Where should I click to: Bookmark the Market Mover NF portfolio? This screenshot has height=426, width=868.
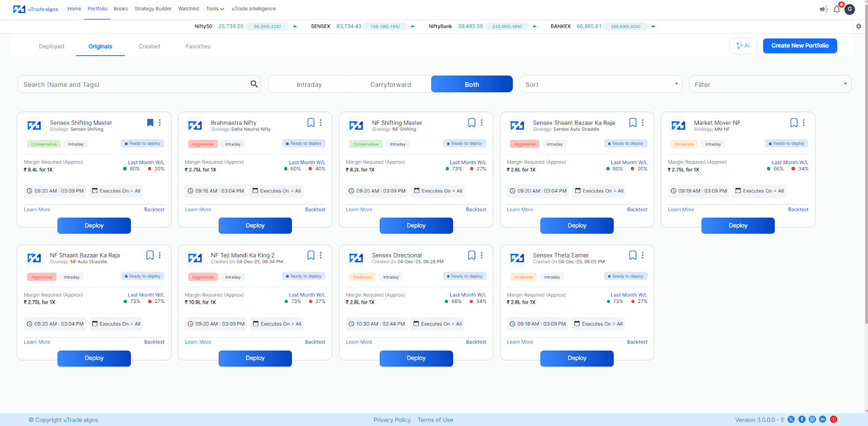[794, 122]
